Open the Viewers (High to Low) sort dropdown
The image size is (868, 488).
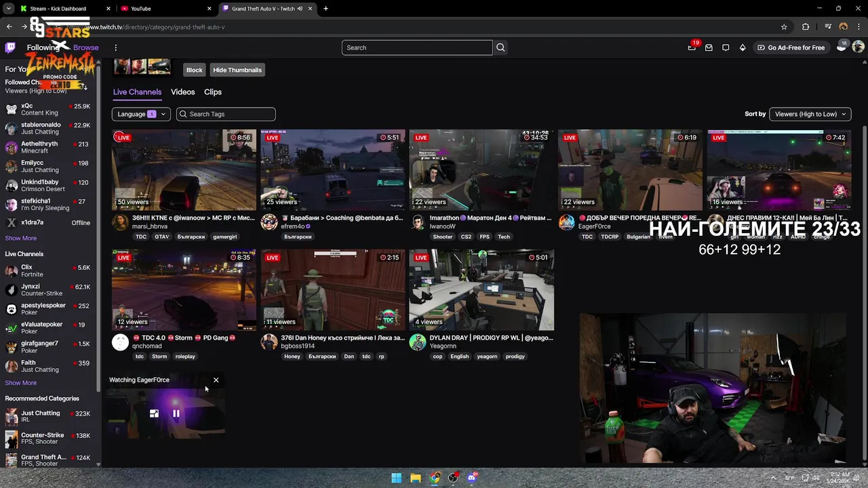[x=810, y=114]
